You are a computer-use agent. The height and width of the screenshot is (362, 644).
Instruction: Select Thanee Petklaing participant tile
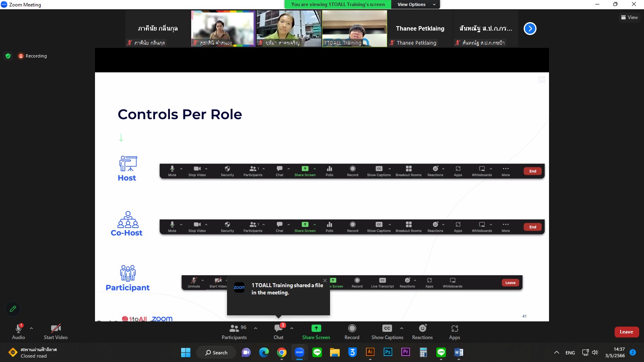click(420, 29)
